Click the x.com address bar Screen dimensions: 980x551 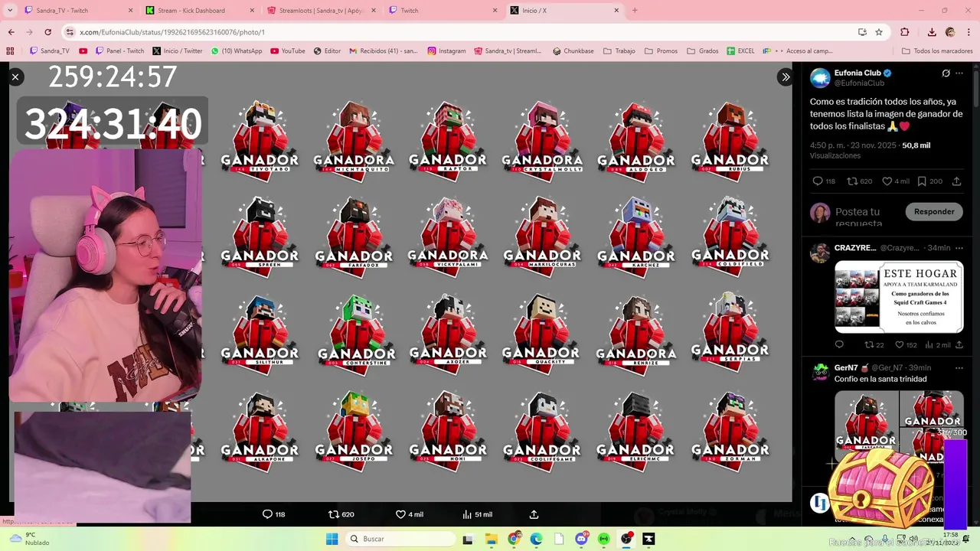(x=459, y=32)
